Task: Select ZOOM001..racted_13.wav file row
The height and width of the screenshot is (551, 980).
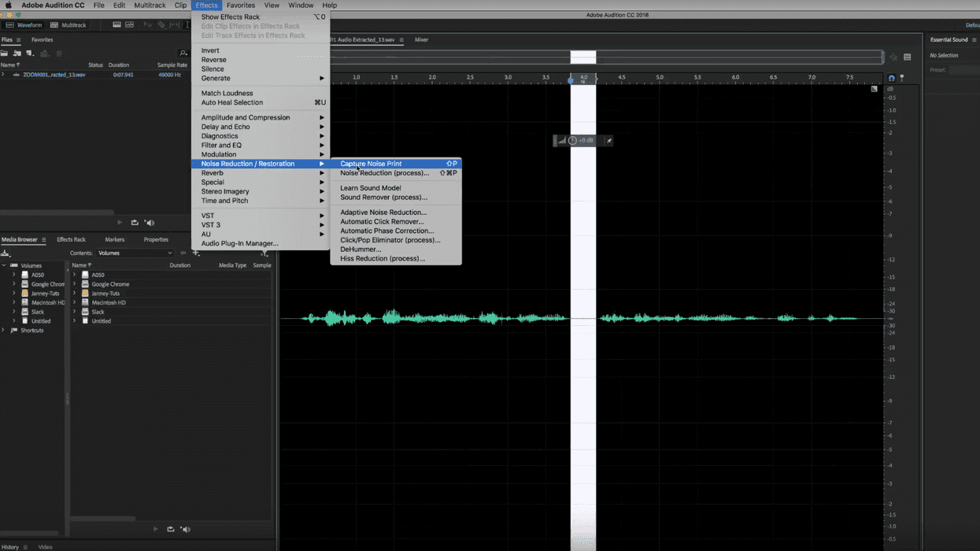Action: tap(94, 75)
